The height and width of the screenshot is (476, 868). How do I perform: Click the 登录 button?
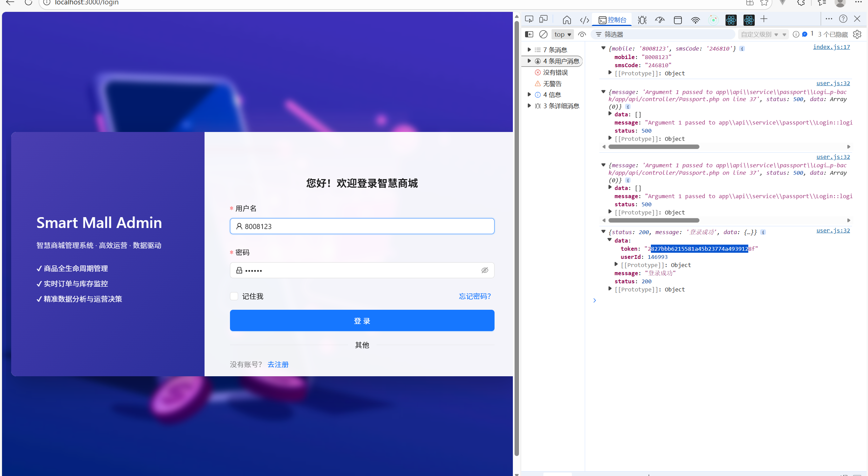tap(362, 321)
